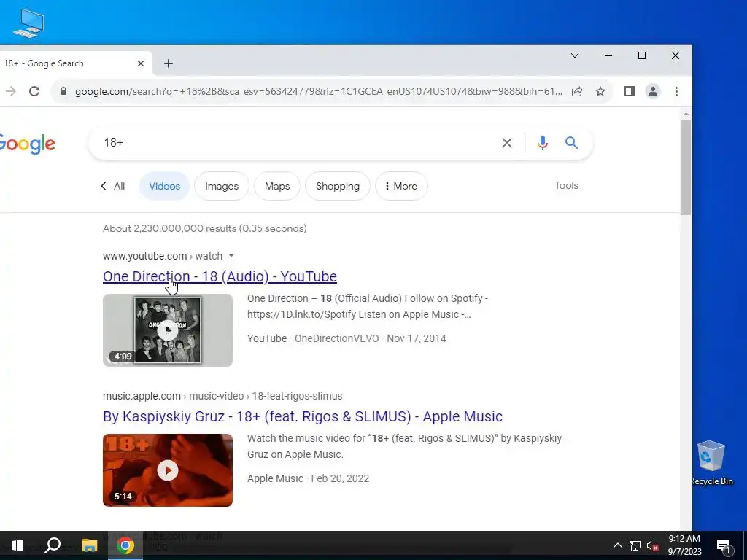
Task: Select the Videos filter tab
Action: pyautogui.click(x=164, y=186)
